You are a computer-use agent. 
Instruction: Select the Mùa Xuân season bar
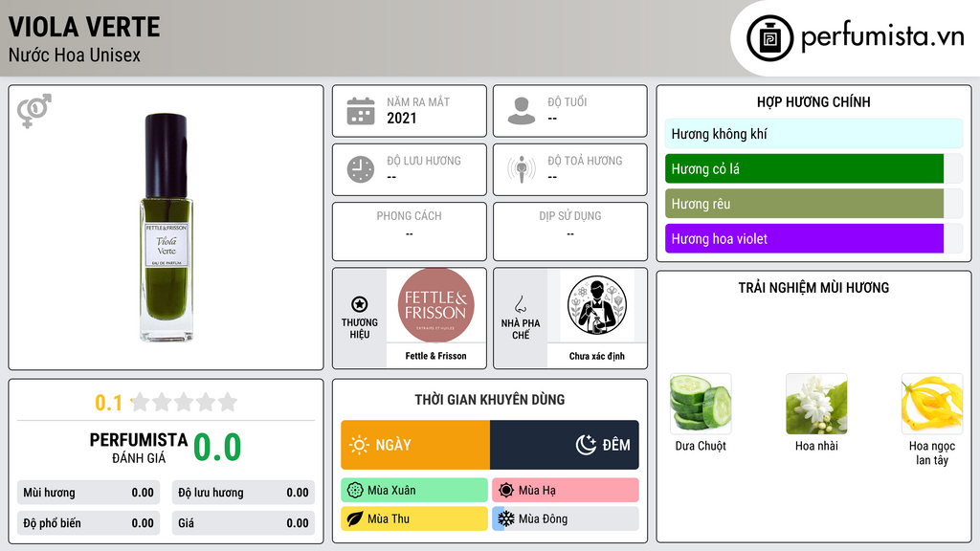pos(414,491)
